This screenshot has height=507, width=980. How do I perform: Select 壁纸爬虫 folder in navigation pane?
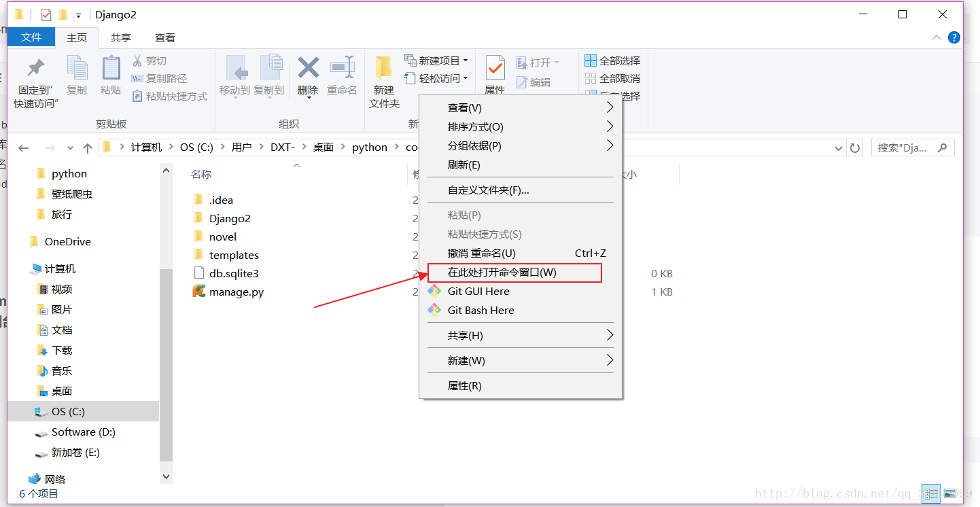72,194
